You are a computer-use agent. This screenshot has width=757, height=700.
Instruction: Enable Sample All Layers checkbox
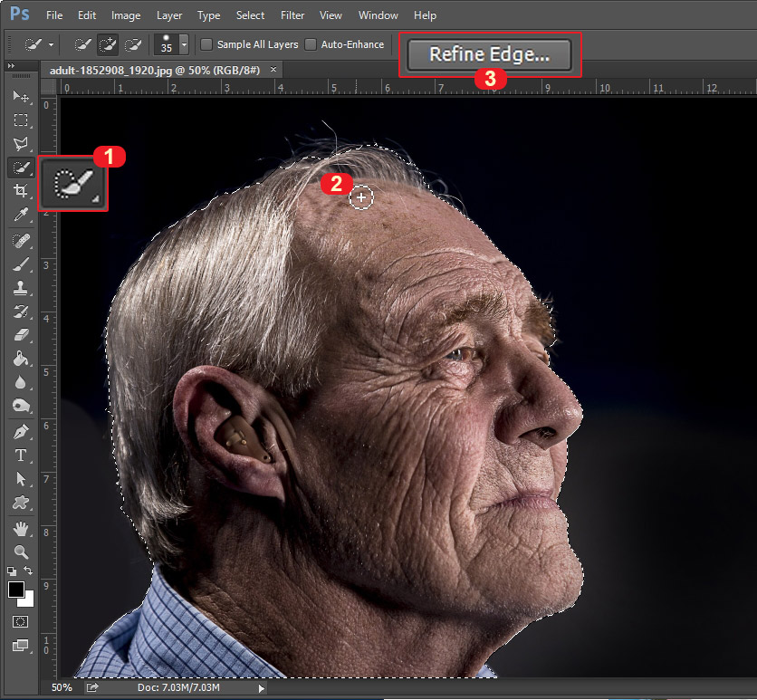[x=206, y=44]
